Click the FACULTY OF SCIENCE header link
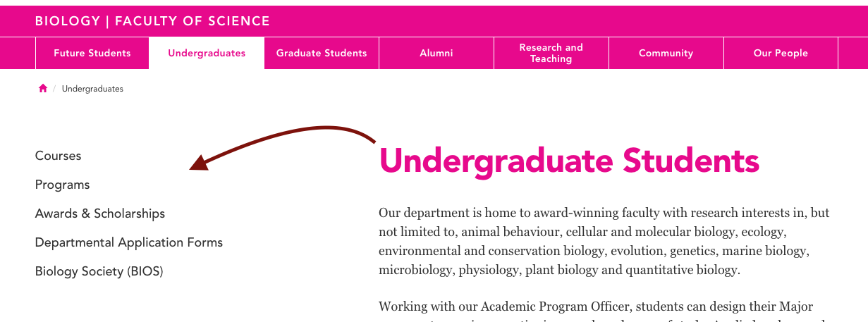Image resolution: width=868 pixels, height=322 pixels. (x=192, y=21)
